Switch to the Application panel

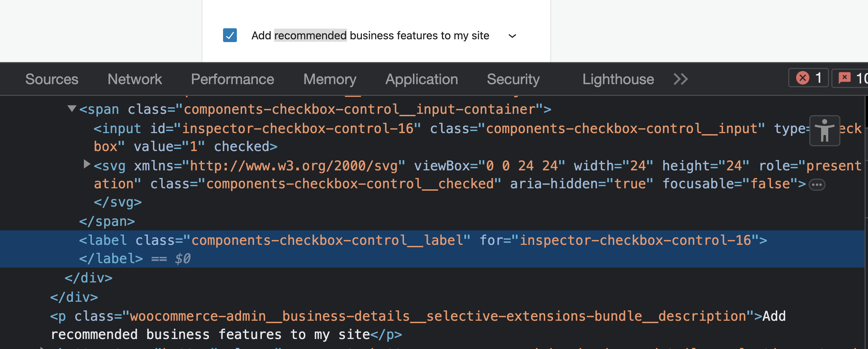pyautogui.click(x=422, y=79)
